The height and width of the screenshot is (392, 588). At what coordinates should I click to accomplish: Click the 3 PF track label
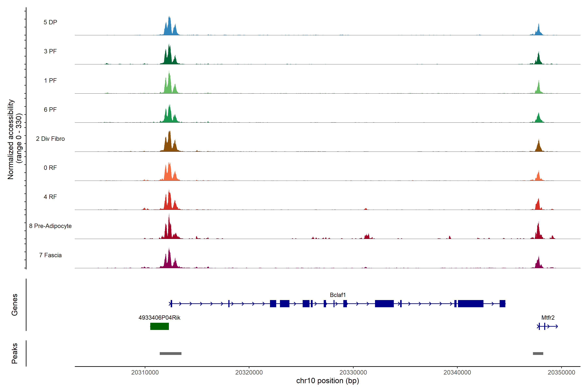[50, 51]
